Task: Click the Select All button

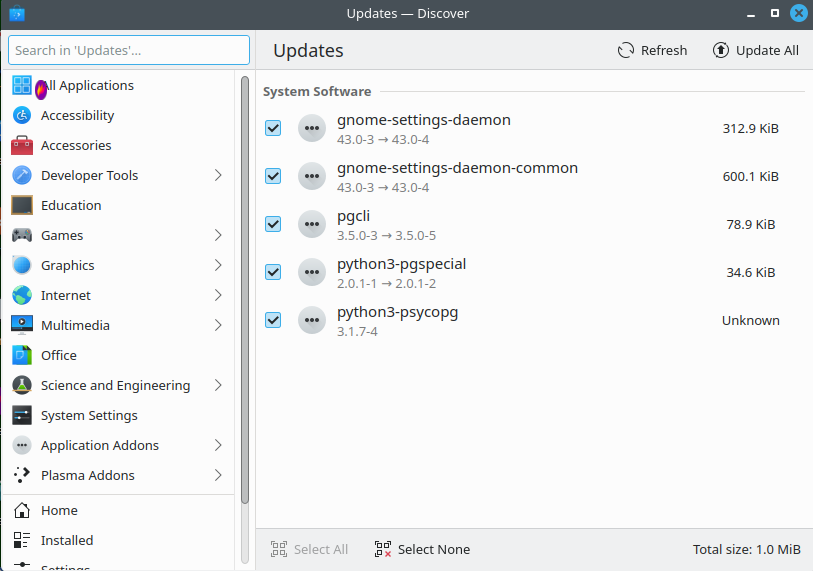Action: tap(310, 549)
